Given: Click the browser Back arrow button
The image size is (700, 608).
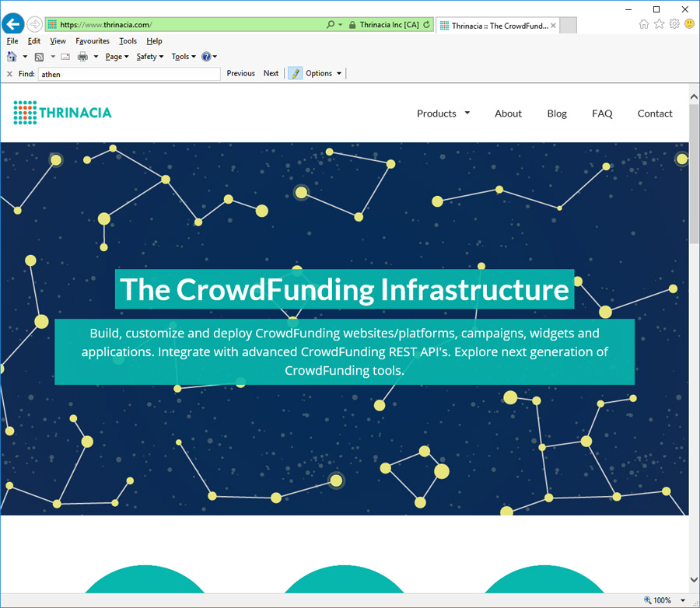Looking at the screenshot, I should [13, 23].
